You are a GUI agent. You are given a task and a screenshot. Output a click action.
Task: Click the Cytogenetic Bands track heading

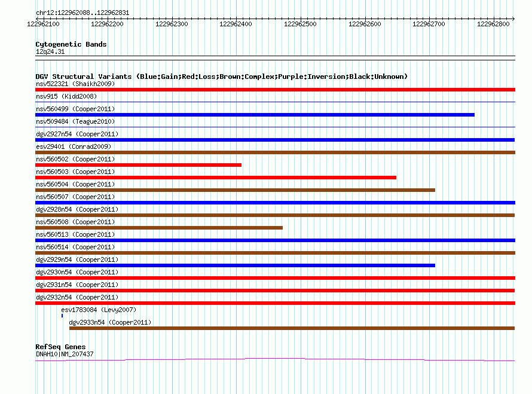pyautogui.click(x=71, y=44)
